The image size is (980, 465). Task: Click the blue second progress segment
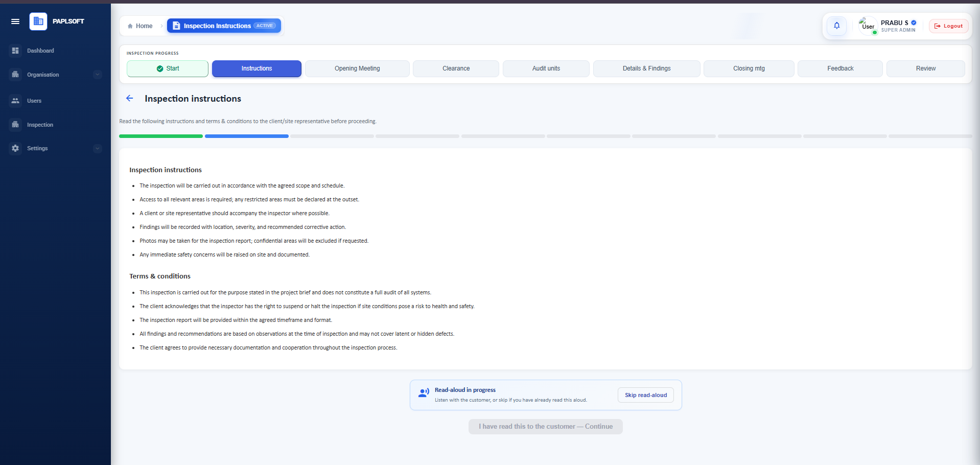(247, 136)
